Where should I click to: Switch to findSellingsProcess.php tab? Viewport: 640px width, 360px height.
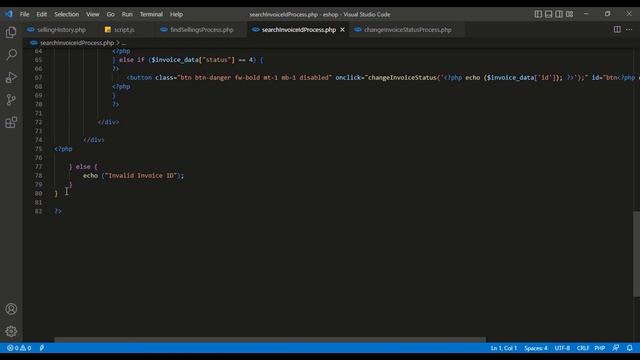[202, 30]
